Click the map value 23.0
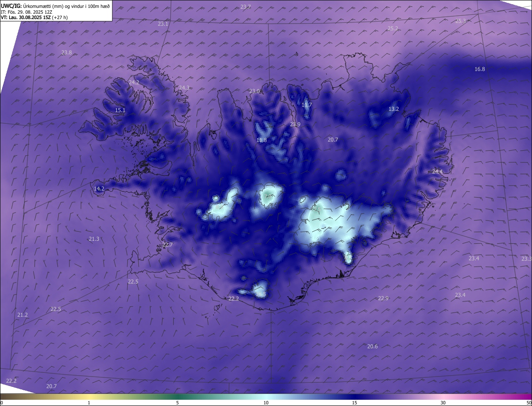532x406 pixels. pos(254,91)
